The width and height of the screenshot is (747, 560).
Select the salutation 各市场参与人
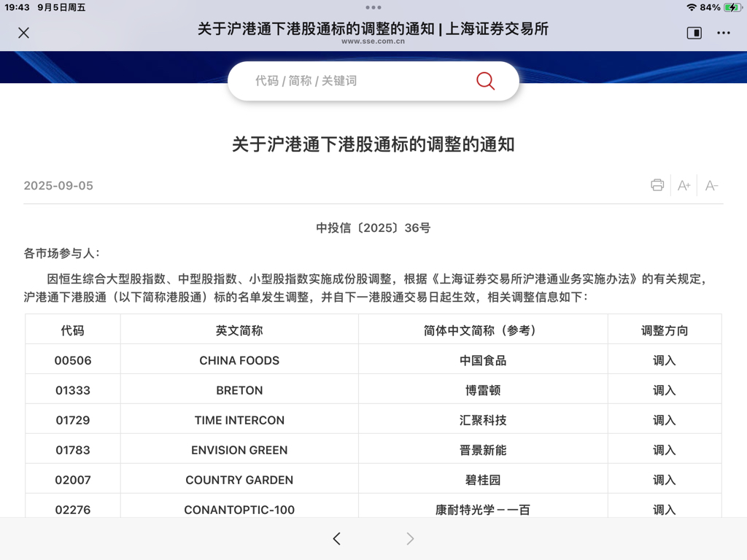click(x=61, y=253)
